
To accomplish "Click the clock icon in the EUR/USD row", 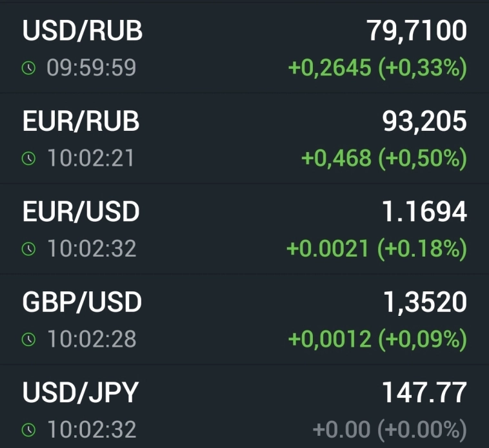I will click(29, 249).
